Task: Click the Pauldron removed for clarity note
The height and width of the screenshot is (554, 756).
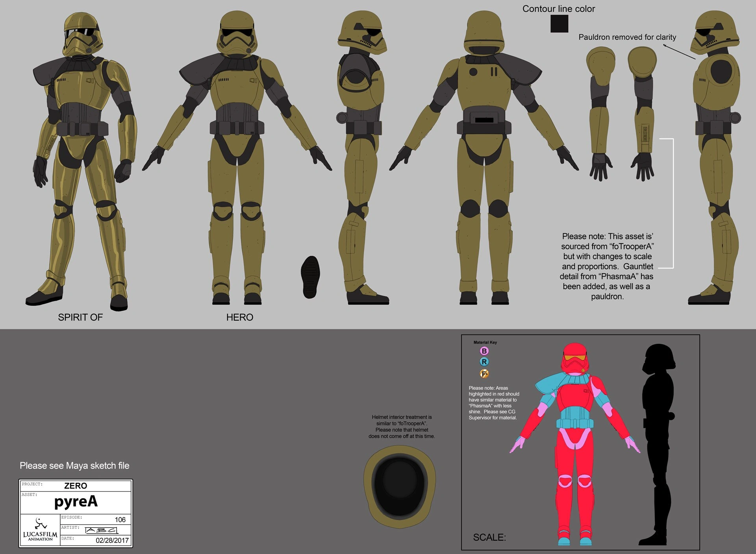Action: [x=627, y=37]
